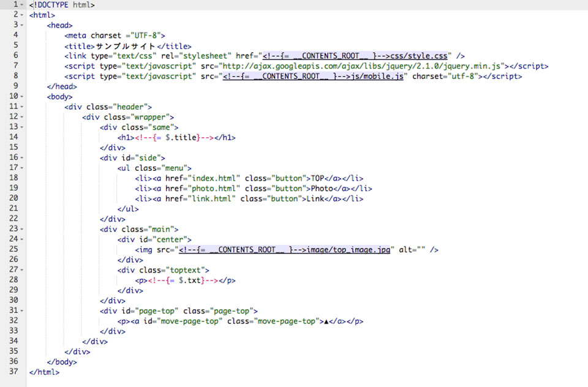Select line number 5 in the gutter

[15, 45]
